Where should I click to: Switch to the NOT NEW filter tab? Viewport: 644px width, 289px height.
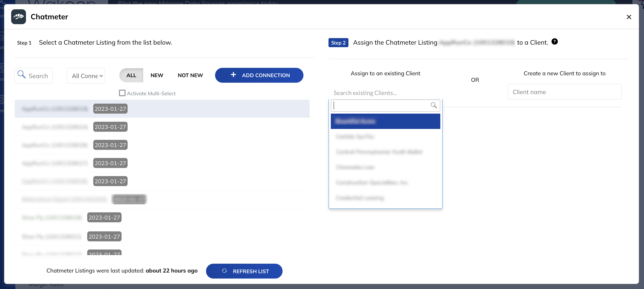190,75
